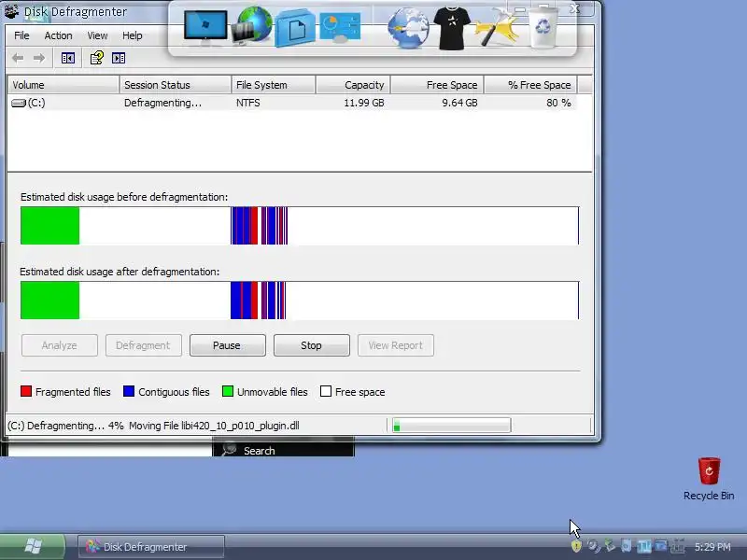The height and width of the screenshot is (560, 747).
Task: Click the 80 % free space value
Action: tap(558, 103)
